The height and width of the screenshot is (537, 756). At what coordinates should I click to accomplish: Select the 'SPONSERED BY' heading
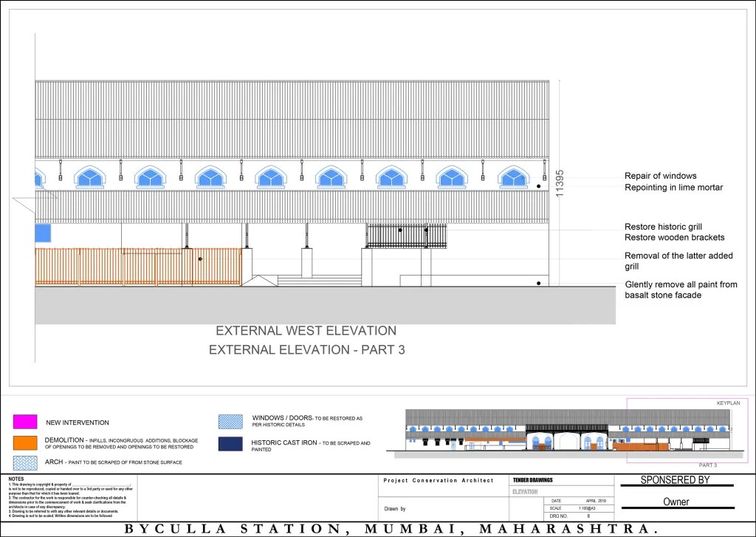pyautogui.click(x=675, y=480)
